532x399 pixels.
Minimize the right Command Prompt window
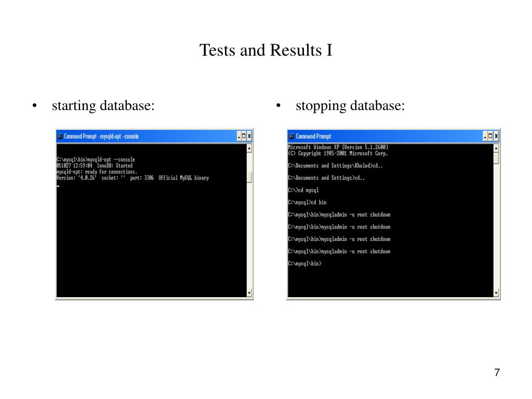point(485,137)
